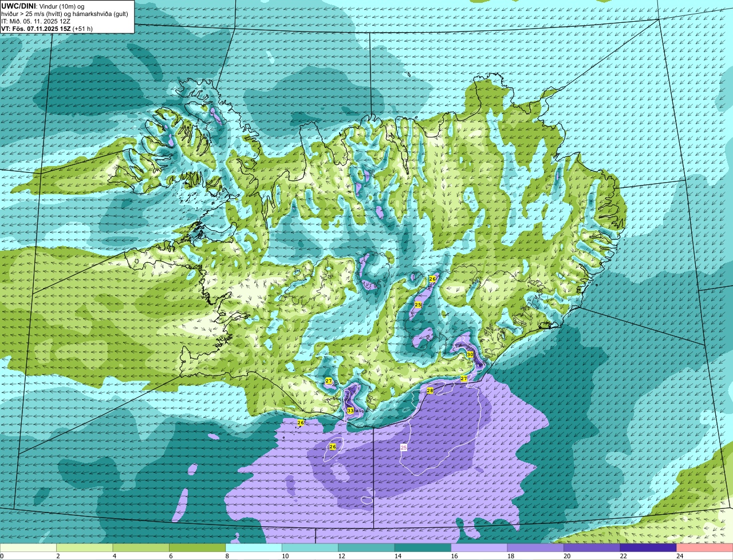The height and width of the screenshot is (560, 733).
Task: Click the legend tick label 24
Action: pyautogui.click(x=680, y=556)
